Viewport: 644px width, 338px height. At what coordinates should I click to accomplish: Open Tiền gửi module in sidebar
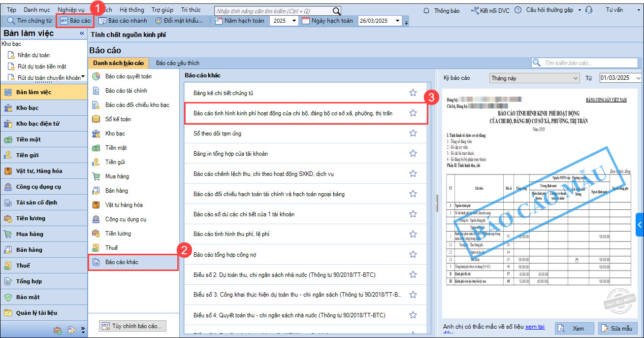tap(44, 155)
